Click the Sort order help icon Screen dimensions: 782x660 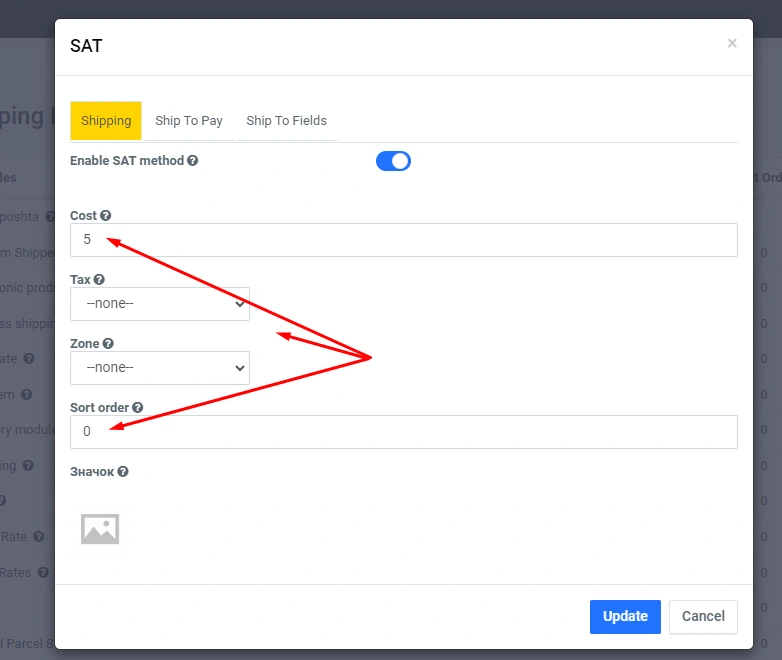[138, 408]
